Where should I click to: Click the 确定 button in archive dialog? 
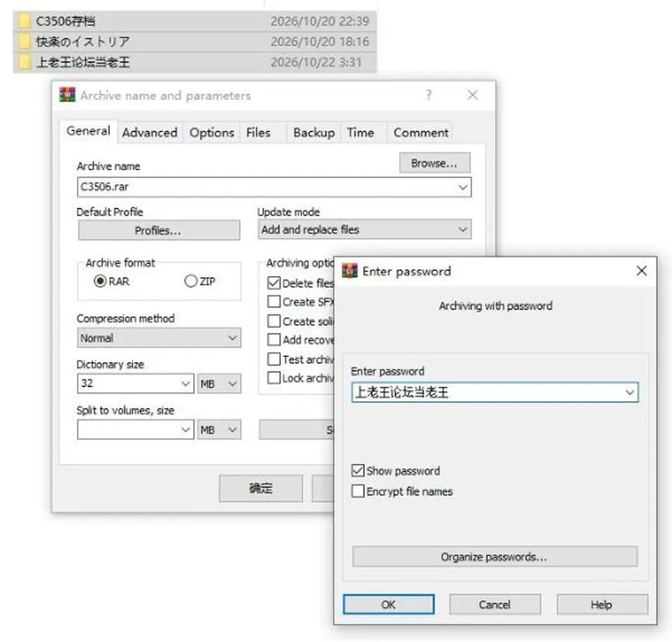(260, 488)
